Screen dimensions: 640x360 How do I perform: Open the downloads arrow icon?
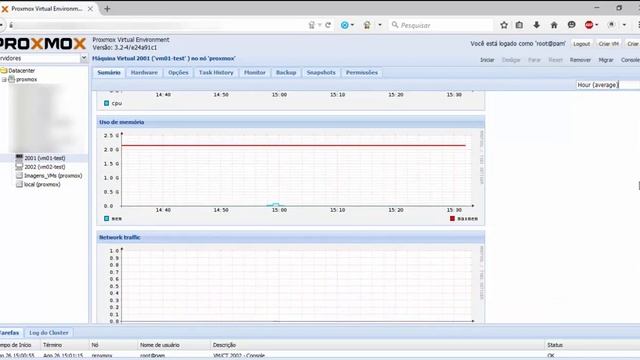(536, 25)
